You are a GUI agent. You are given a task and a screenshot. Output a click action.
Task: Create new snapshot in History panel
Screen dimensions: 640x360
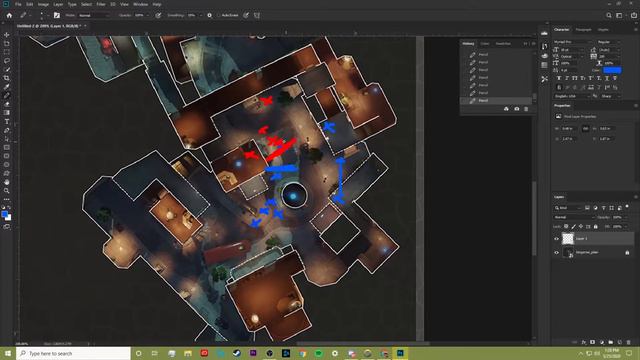point(517,109)
